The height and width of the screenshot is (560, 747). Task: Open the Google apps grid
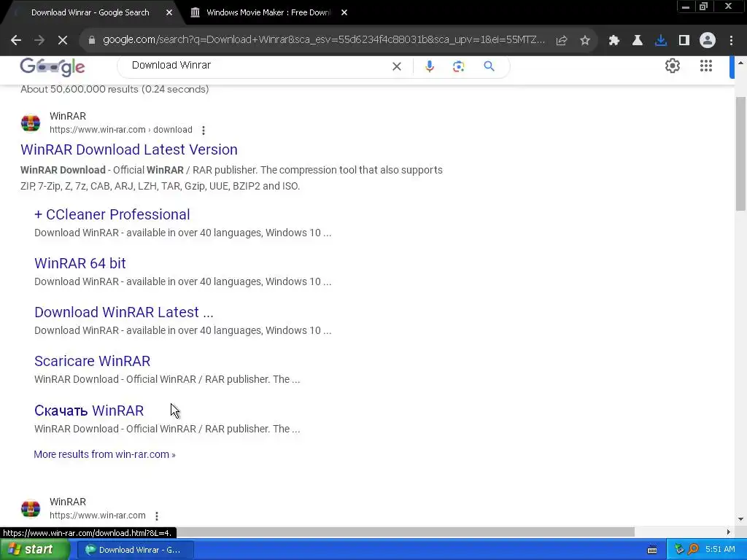pos(706,66)
